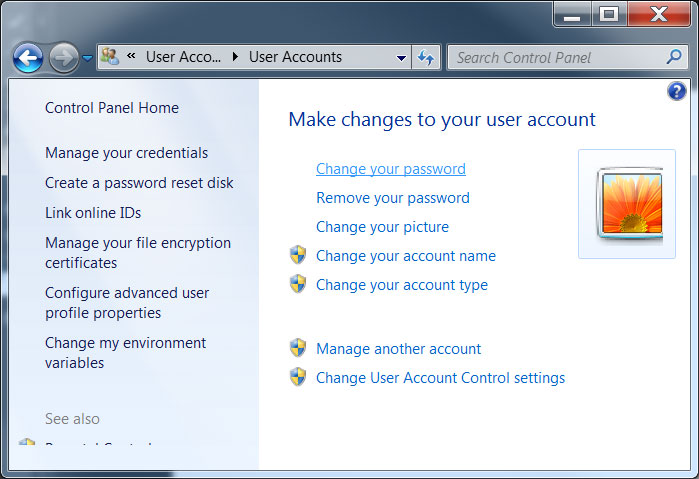Click Remove your password link
Screen dimensions: 699x479
click(x=392, y=198)
